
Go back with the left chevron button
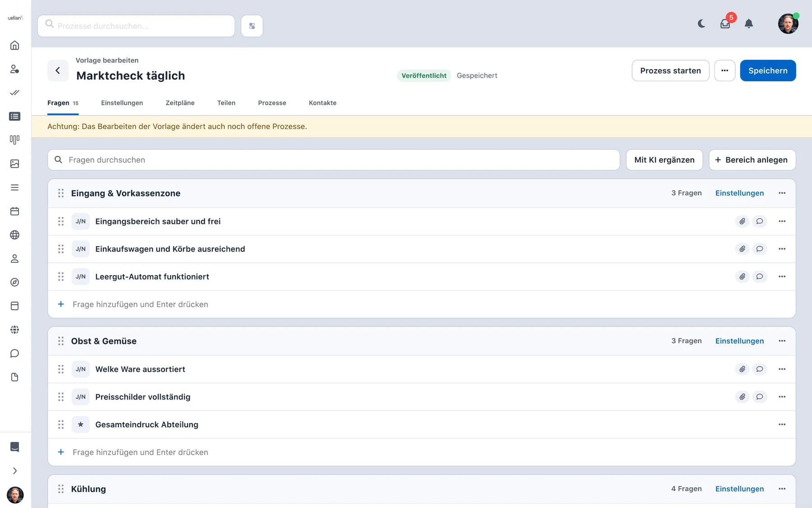click(58, 70)
